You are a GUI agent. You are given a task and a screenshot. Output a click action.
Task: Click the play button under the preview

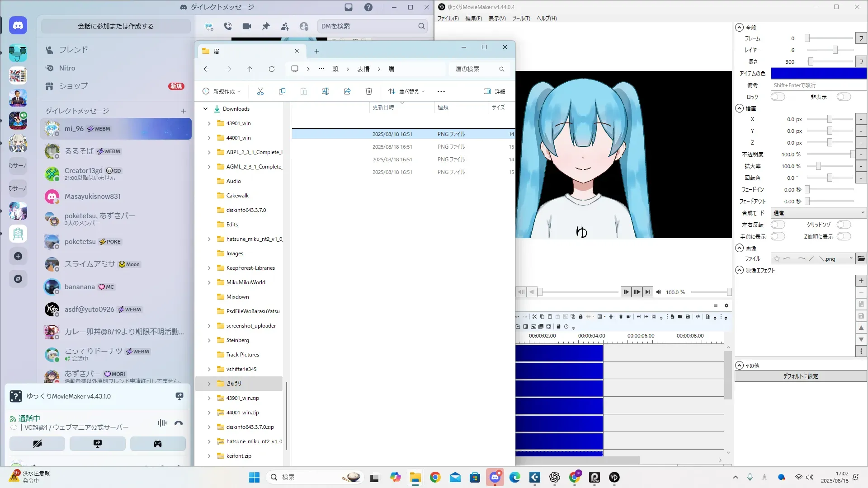point(626,292)
